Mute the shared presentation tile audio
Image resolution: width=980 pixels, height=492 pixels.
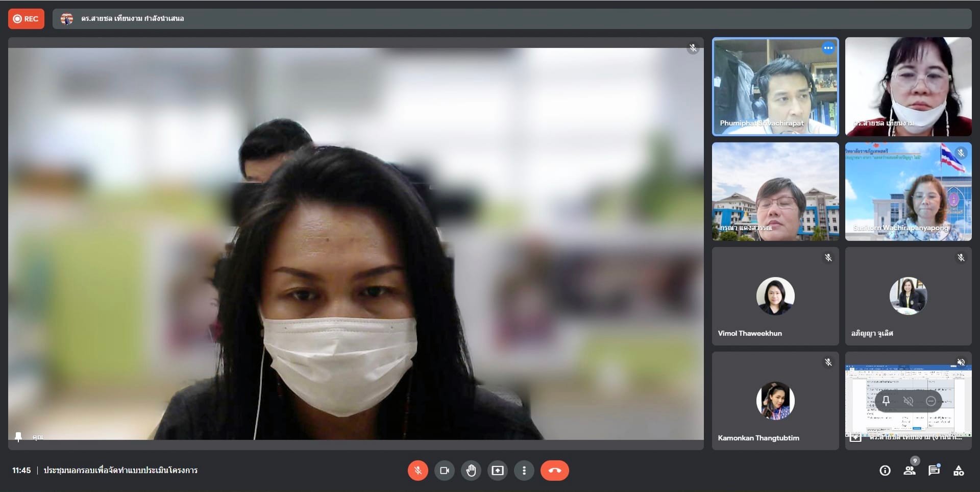909,401
